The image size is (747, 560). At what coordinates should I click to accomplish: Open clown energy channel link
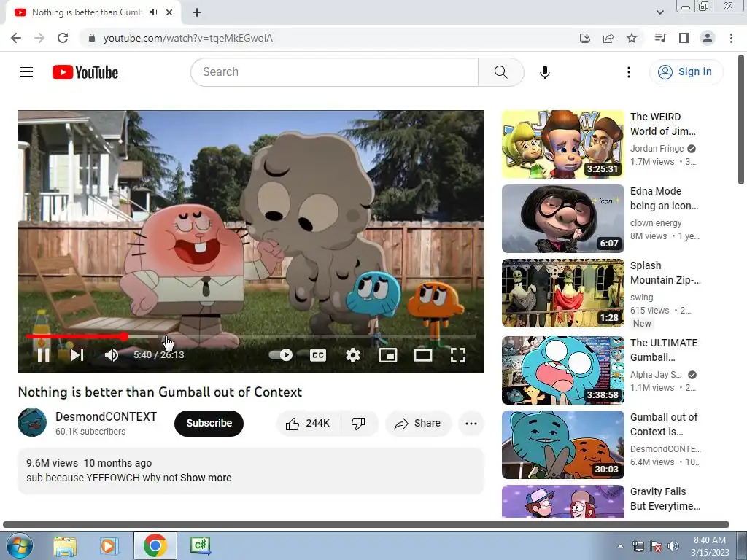tap(656, 223)
